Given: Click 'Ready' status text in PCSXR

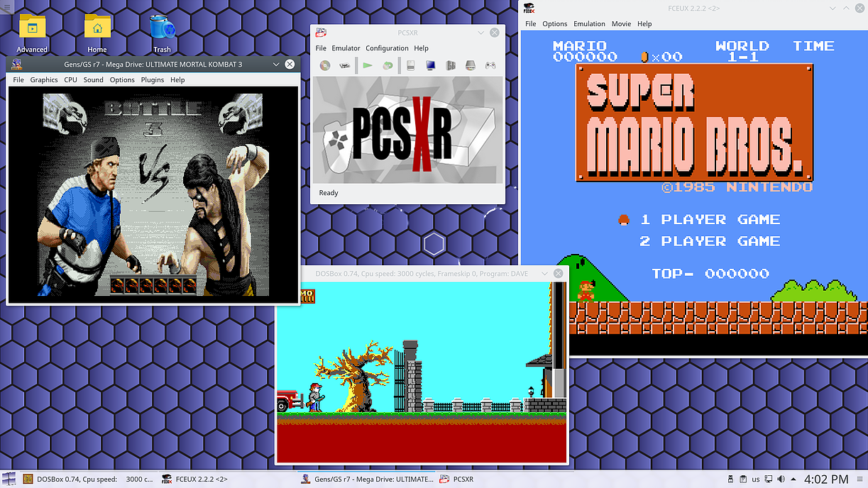Looking at the screenshot, I should [329, 193].
